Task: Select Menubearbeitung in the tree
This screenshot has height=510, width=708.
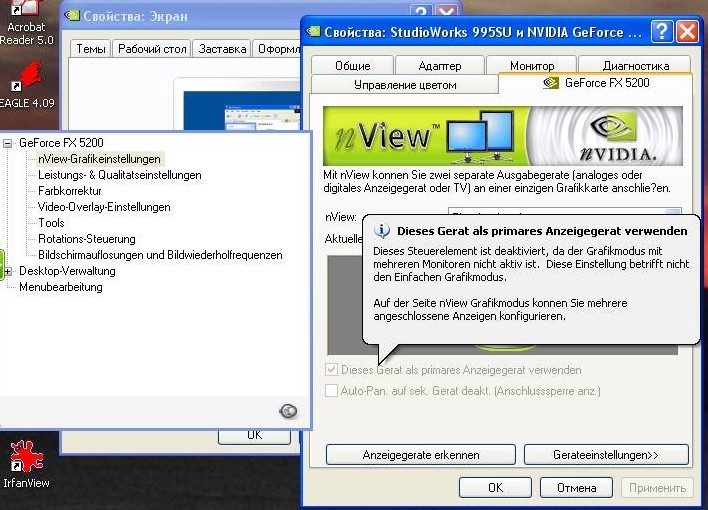Action: point(61,287)
